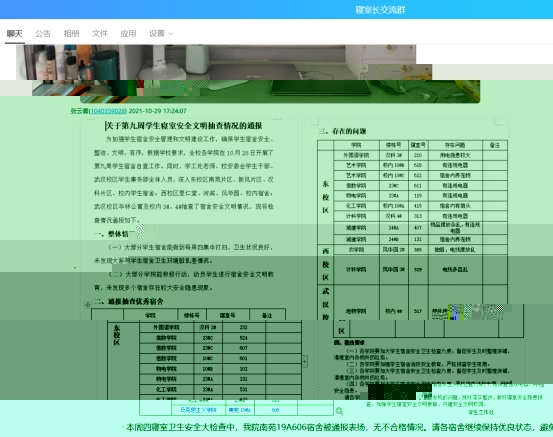Go to the 相册 tab

pos(71,34)
